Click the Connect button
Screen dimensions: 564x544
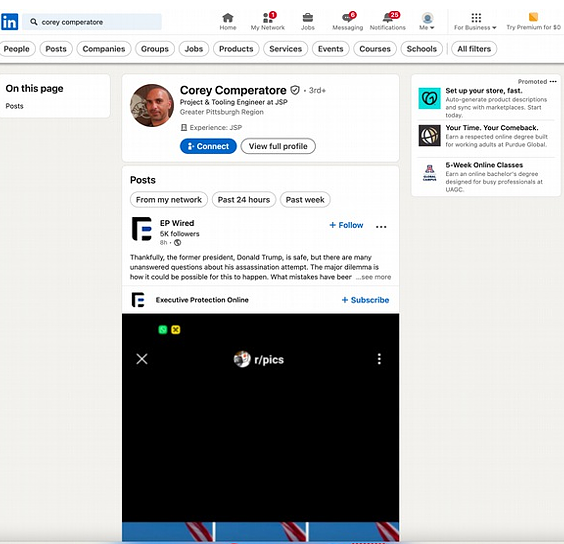tap(208, 146)
